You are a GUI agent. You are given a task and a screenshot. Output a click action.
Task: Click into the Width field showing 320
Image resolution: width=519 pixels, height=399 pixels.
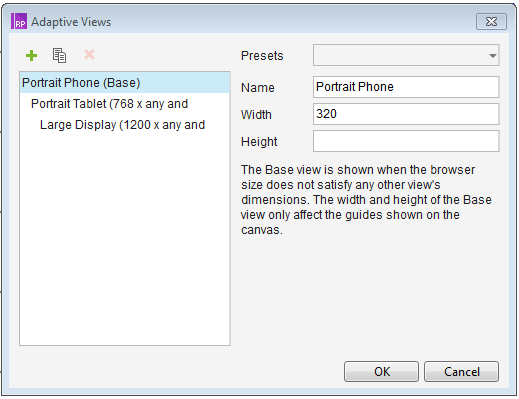406,114
